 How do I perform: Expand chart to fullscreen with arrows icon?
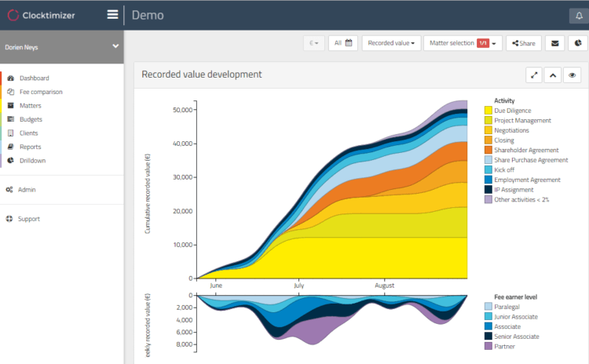pyautogui.click(x=534, y=75)
